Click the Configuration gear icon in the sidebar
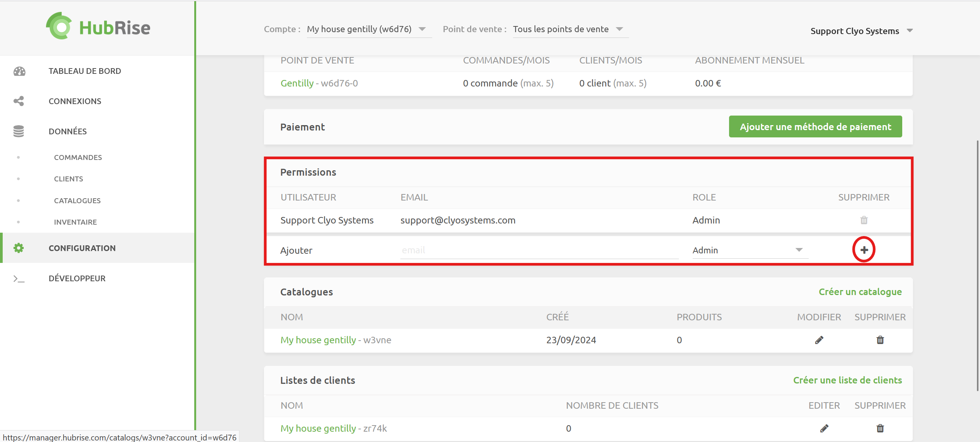Viewport: 980px width, 442px height. point(18,248)
